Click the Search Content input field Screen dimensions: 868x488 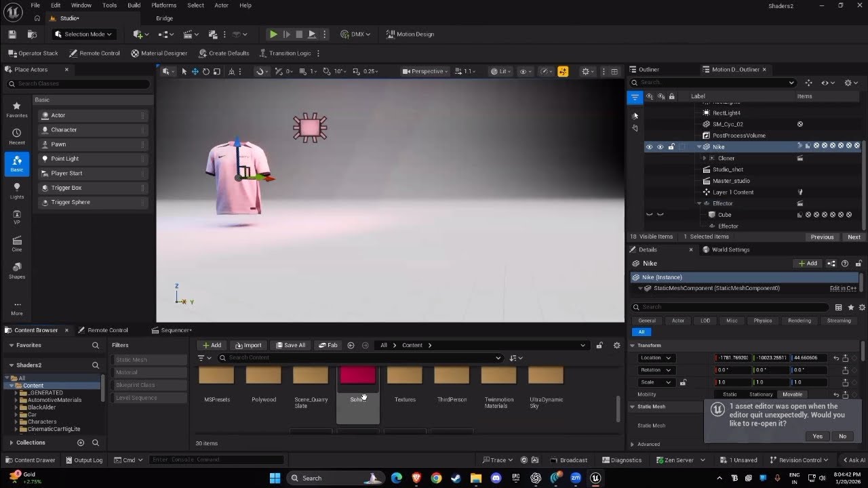click(x=359, y=358)
